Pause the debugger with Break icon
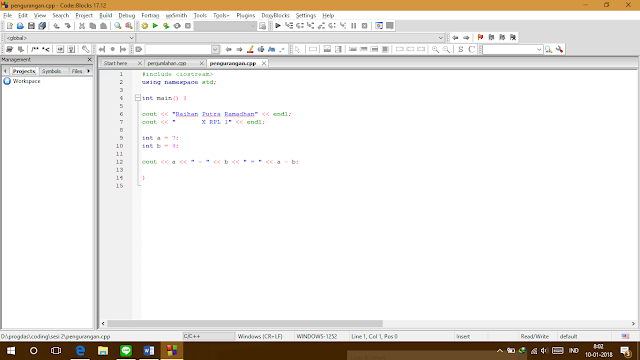The width and height of the screenshot is (640, 360). 354,26
